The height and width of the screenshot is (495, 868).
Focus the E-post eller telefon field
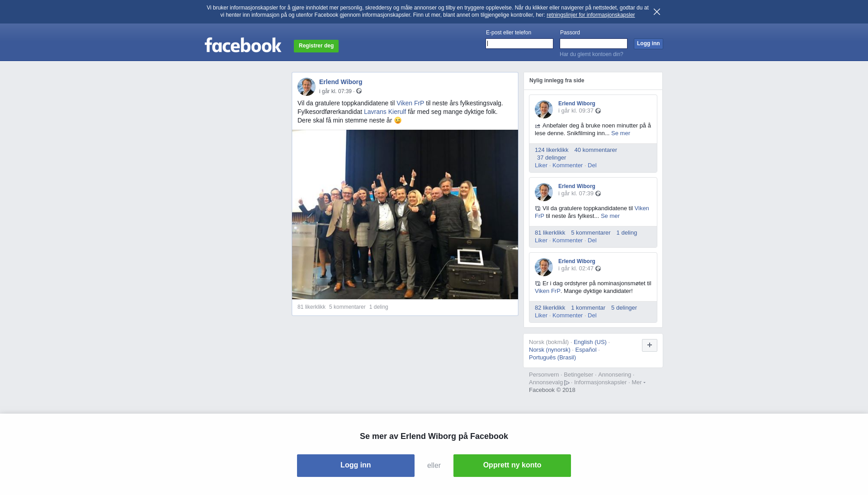519,43
